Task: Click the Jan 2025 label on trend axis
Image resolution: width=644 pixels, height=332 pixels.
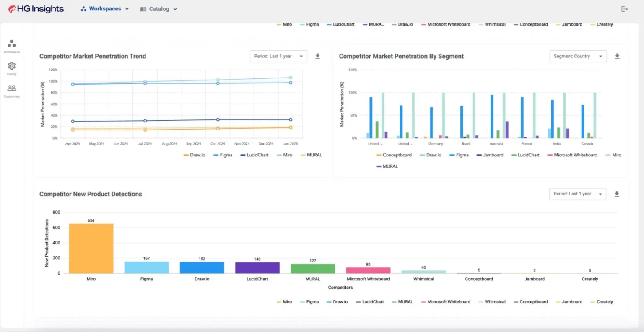Action: 291,144
